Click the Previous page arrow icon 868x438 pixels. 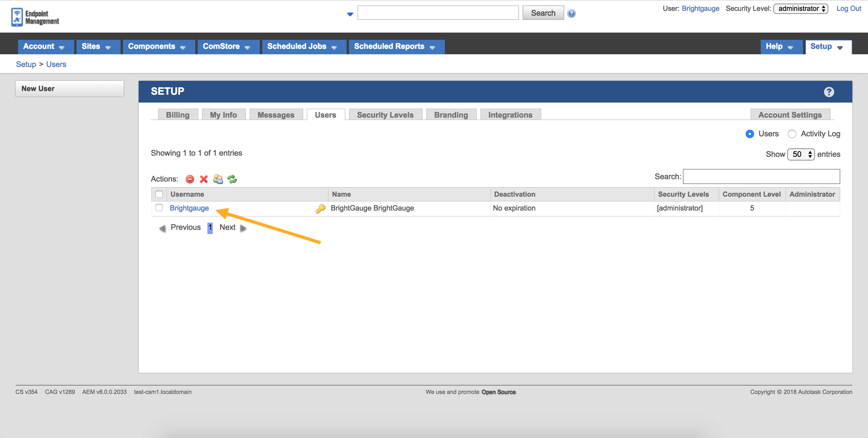pyautogui.click(x=162, y=229)
